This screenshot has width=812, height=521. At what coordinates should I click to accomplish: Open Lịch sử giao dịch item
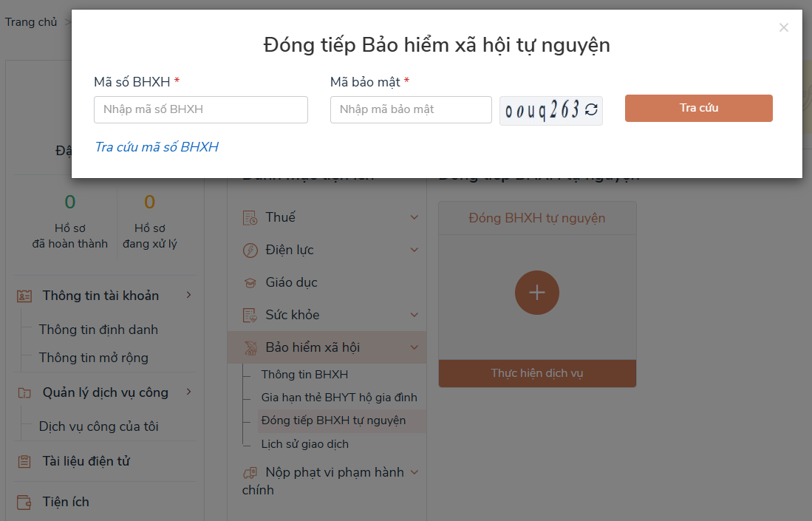(305, 444)
